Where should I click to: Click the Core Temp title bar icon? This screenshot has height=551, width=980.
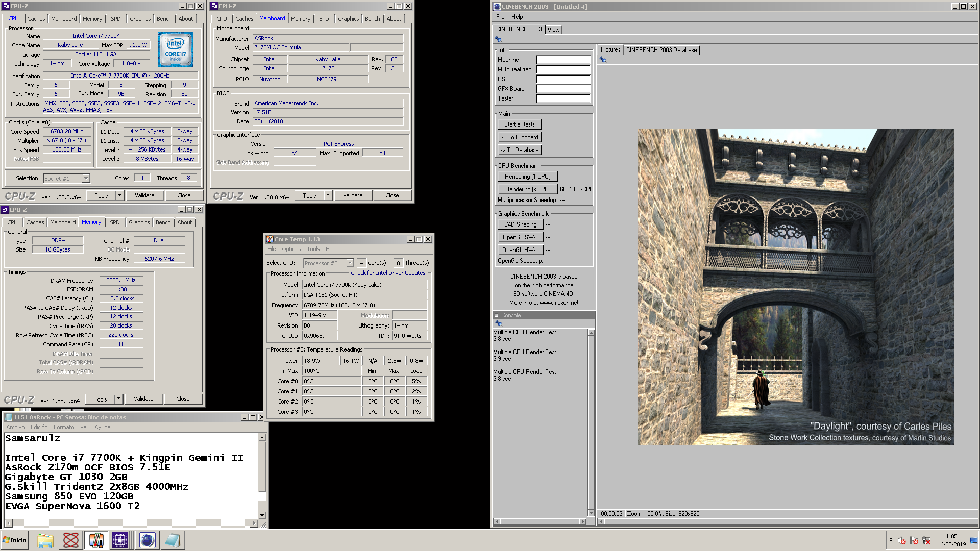tap(269, 239)
